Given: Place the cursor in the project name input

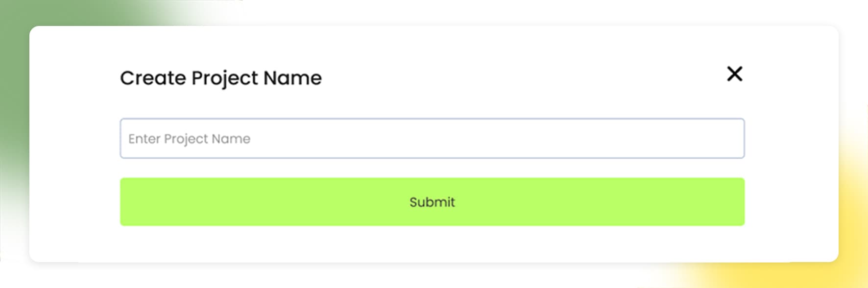Looking at the screenshot, I should click(x=432, y=138).
